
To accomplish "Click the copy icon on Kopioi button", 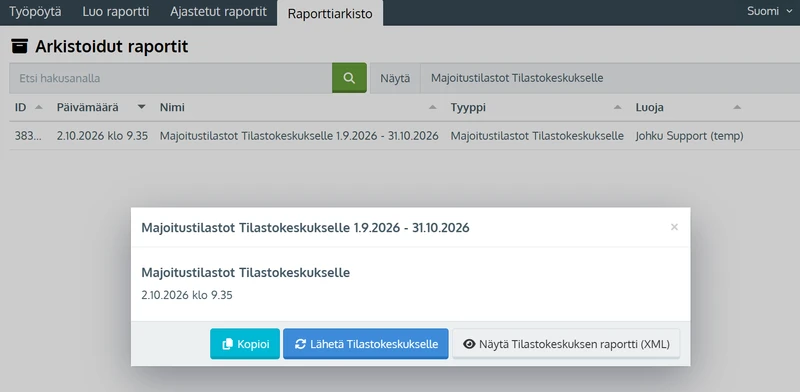I will pyautogui.click(x=228, y=344).
